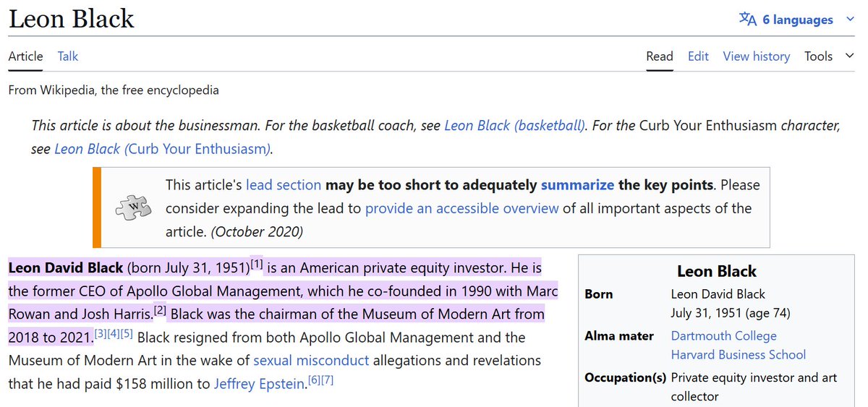Viewport: 868px width, 407px height.
Task: Click the translate languages icon
Action: [747, 20]
